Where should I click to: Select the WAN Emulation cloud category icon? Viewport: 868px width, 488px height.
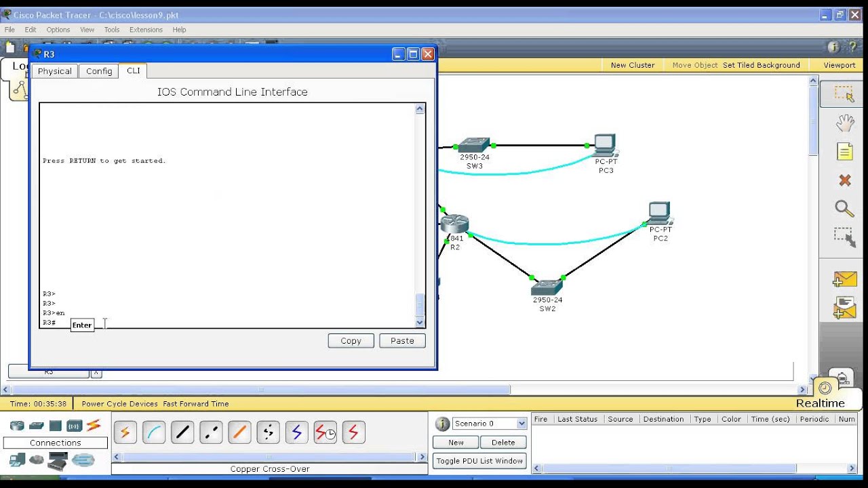pos(36,460)
